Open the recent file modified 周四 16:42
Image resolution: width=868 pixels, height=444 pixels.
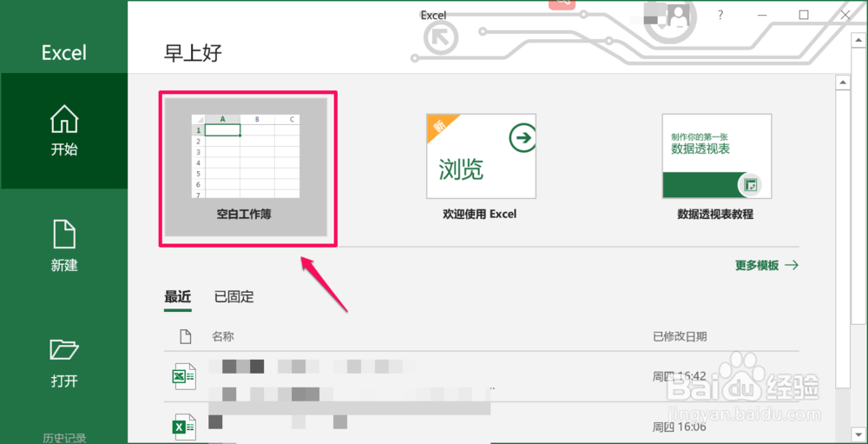pyautogui.click(x=482, y=377)
